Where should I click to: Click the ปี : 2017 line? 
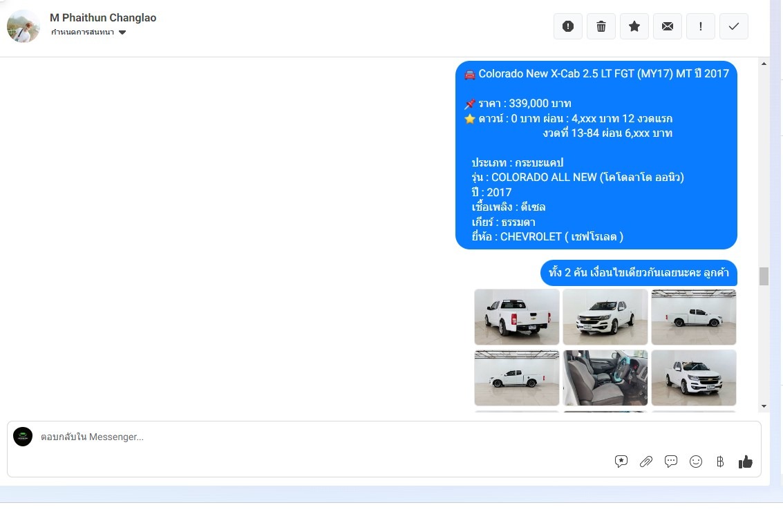coord(491,193)
